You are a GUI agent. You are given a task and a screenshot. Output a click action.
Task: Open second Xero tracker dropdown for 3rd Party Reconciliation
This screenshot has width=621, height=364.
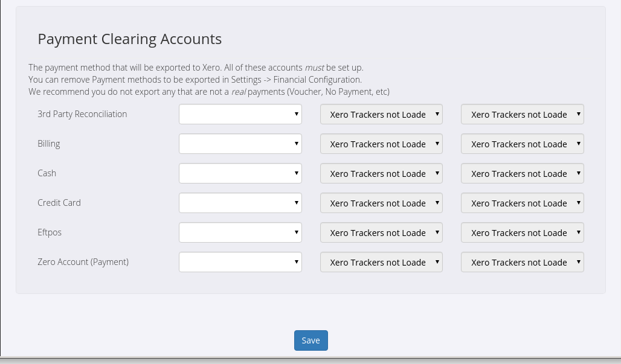pos(522,114)
